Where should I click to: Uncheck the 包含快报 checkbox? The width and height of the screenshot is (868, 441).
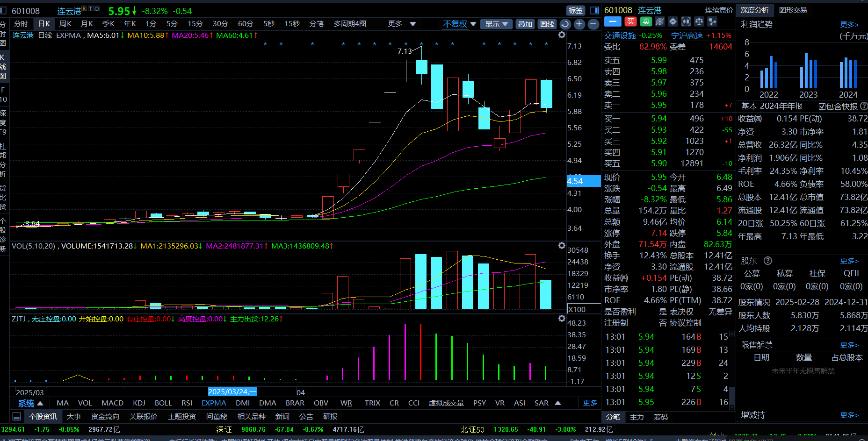822,107
